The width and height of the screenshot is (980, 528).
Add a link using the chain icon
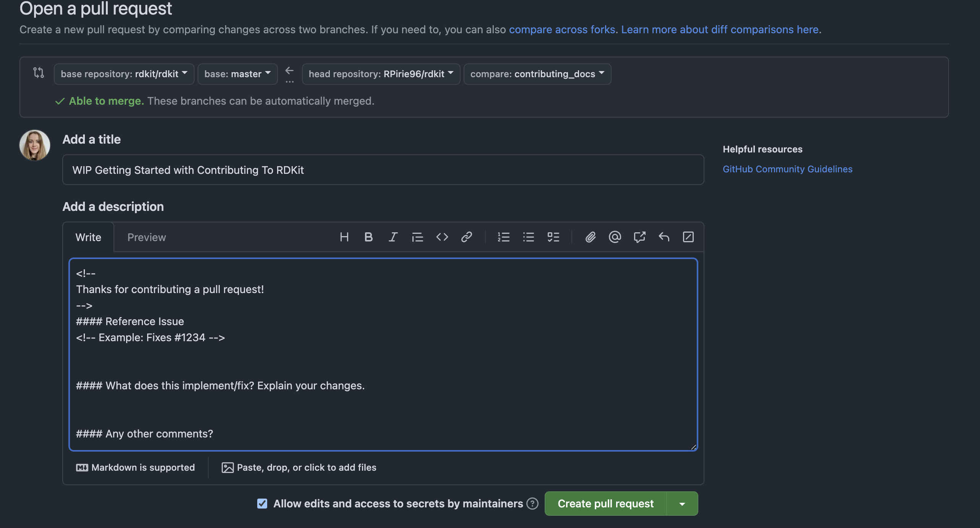(x=466, y=237)
